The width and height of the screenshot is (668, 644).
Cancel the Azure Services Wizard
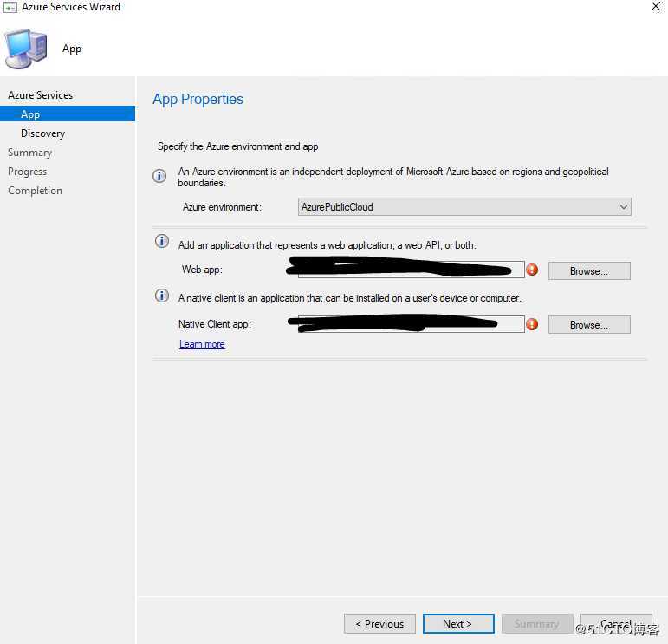(x=616, y=624)
